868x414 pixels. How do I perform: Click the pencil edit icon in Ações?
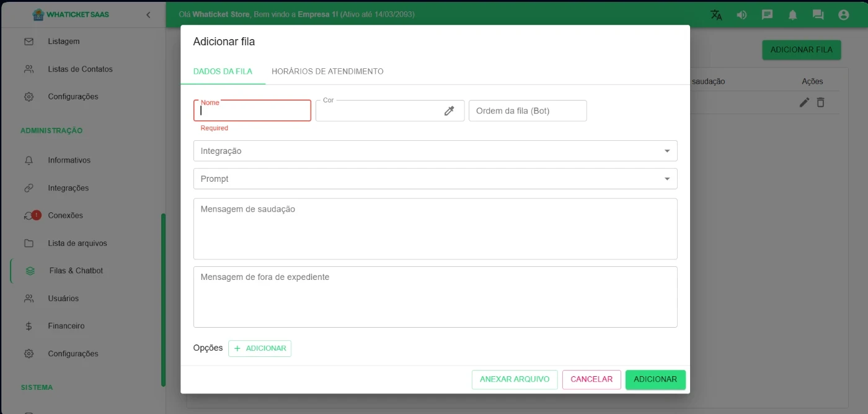[x=804, y=102]
